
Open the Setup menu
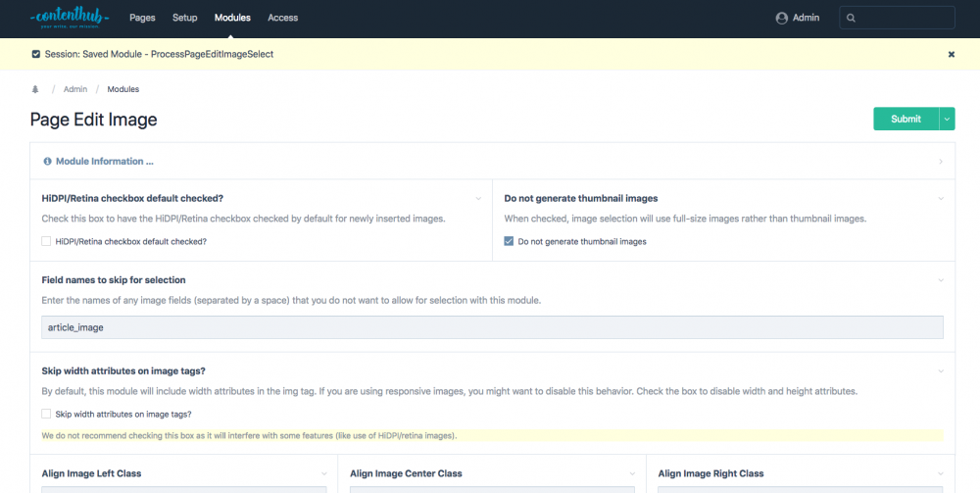point(184,18)
